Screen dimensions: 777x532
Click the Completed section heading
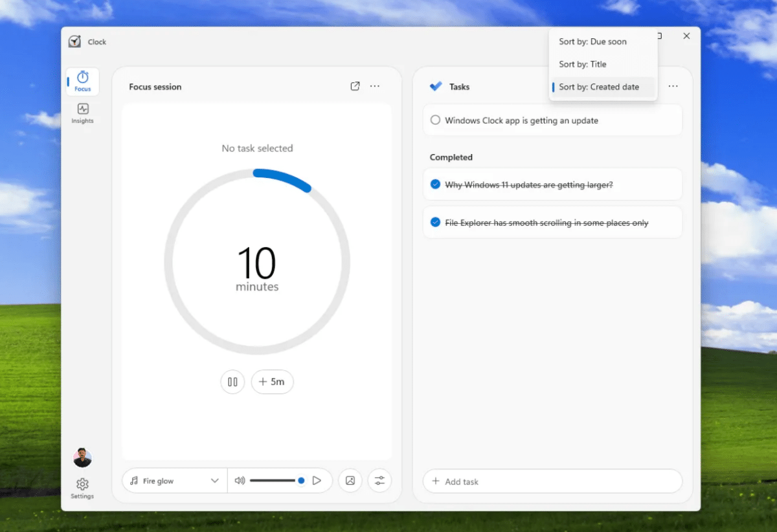tap(451, 157)
